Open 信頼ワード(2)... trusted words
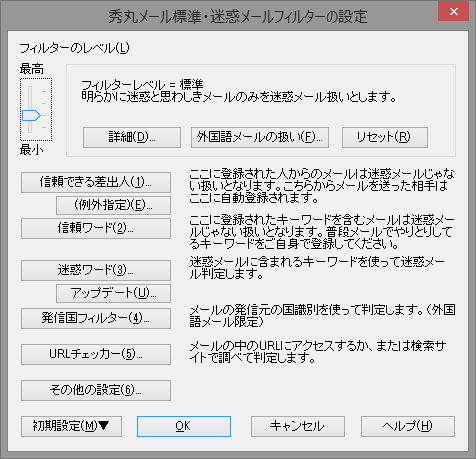 point(96,228)
